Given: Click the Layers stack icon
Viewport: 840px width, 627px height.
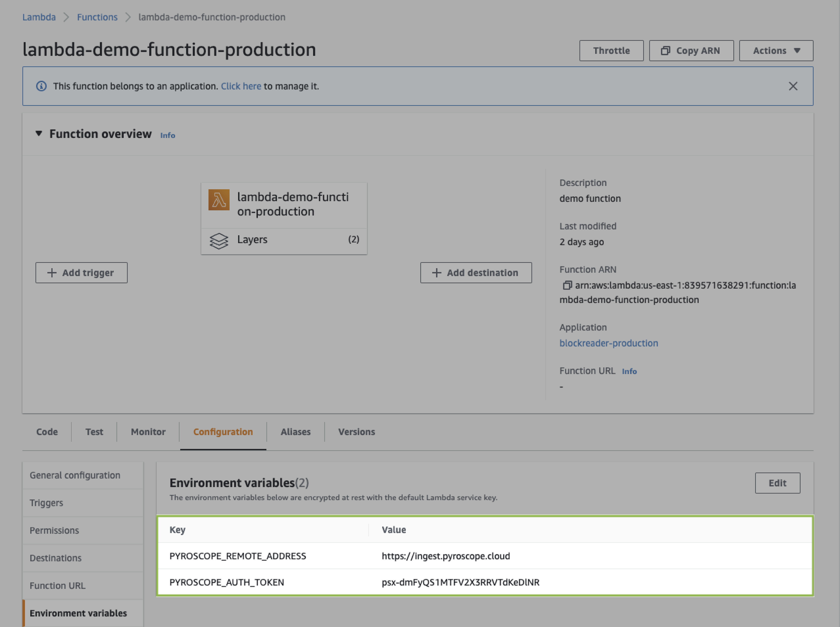Looking at the screenshot, I should coord(219,241).
